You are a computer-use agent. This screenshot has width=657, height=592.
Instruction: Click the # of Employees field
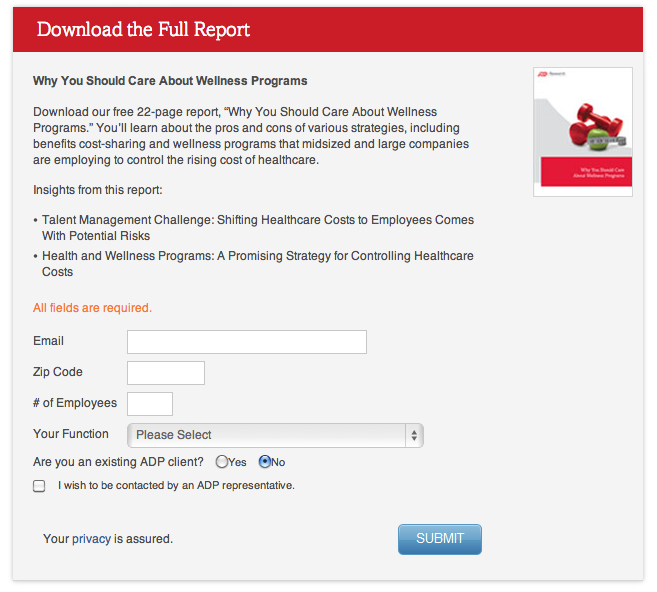pos(150,404)
